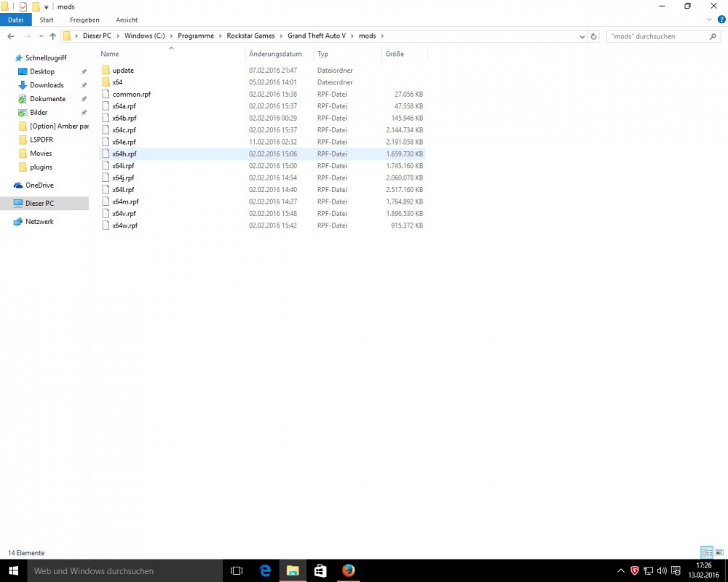Screen dimensions: 728x582
Task: Open Bilder in navigation pane
Action: coord(39,112)
